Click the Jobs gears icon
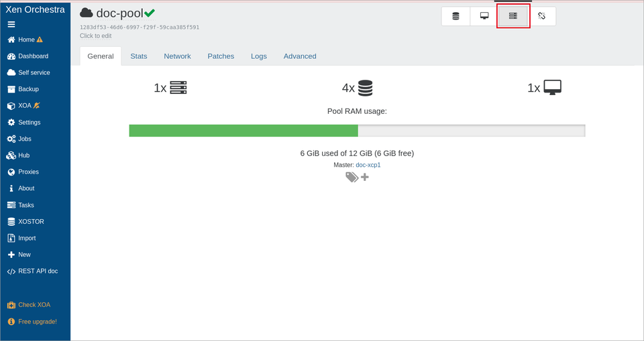The height and width of the screenshot is (341, 644). [x=11, y=139]
